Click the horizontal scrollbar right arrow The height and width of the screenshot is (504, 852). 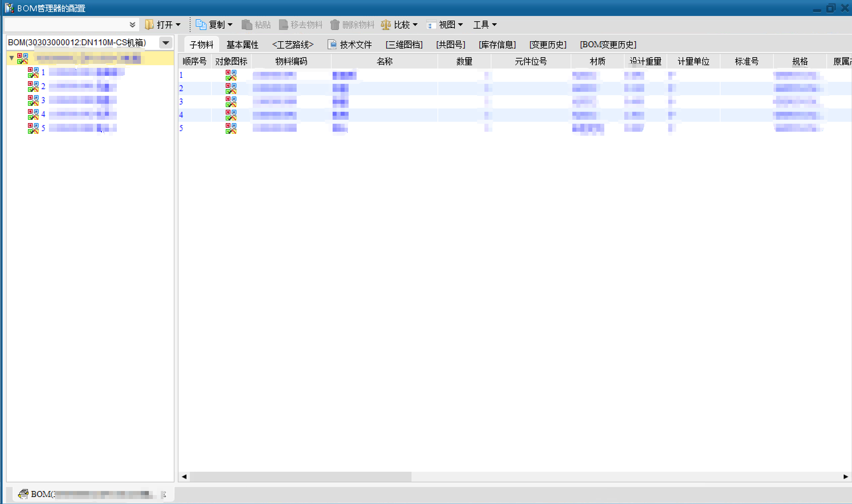tap(846, 477)
